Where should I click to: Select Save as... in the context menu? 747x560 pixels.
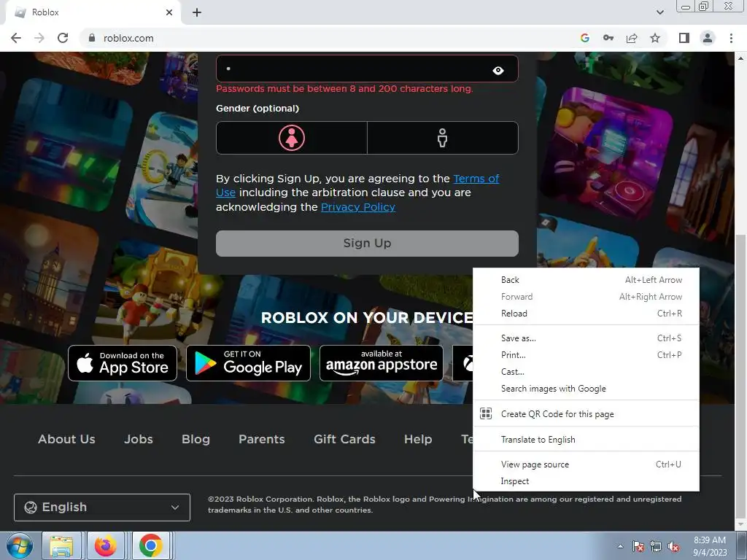tap(586, 338)
